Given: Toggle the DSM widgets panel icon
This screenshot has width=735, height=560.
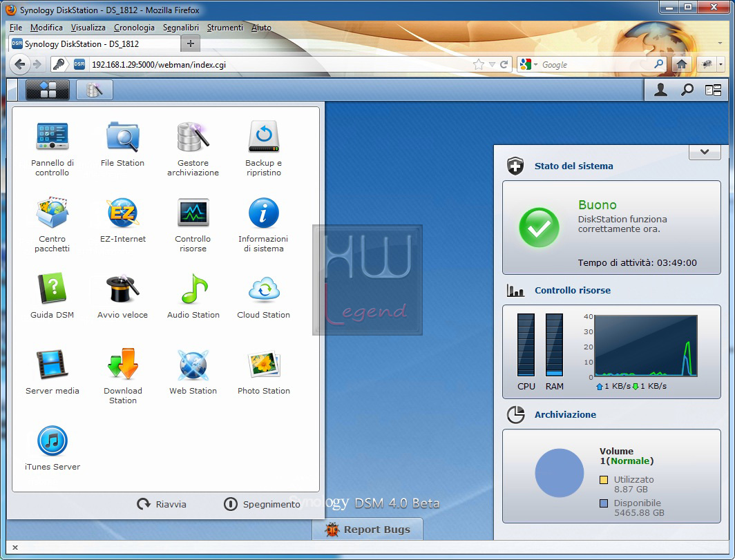Looking at the screenshot, I should [x=713, y=90].
